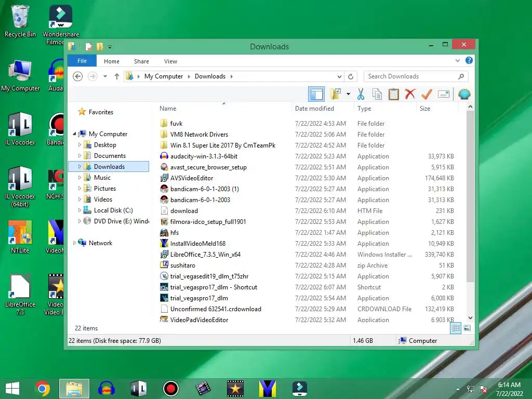The width and height of the screenshot is (532, 399).
Task: Open the View ribbon tab
Action: 170,61
